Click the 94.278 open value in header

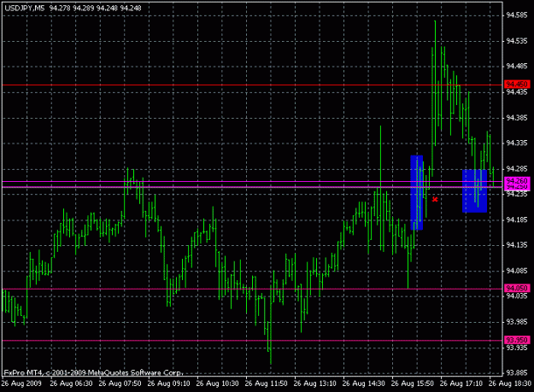point(60,9)
